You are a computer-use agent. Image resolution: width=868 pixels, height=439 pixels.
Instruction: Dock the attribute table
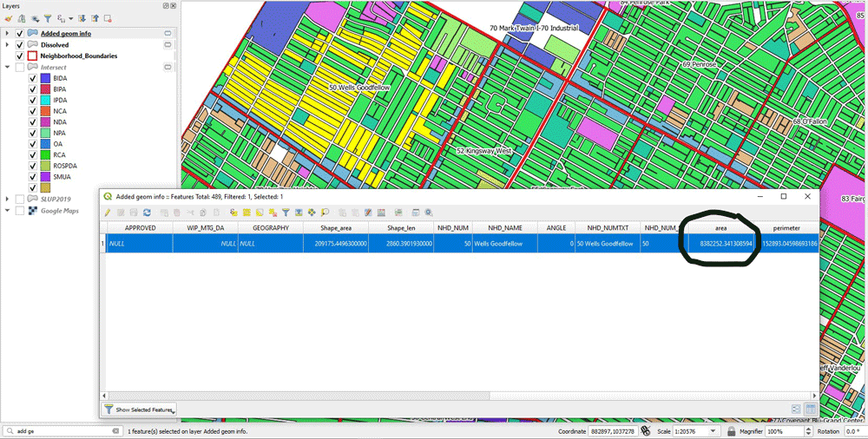coord(415,212)
